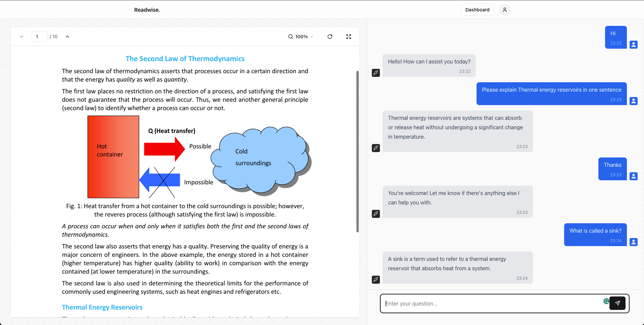Screen dimensions: 644x325
Task: Click 'A sink is a term used' reply
Action: point(457,268)
